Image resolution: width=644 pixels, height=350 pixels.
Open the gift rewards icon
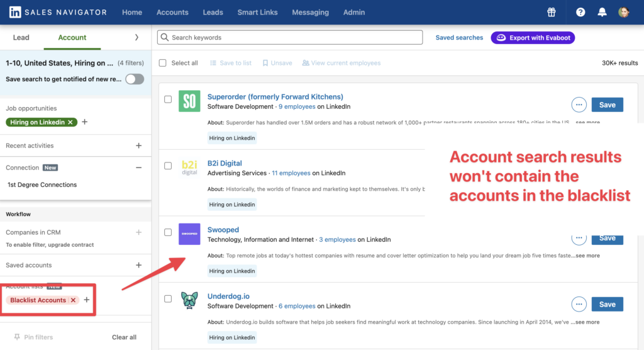pos(551,13)
